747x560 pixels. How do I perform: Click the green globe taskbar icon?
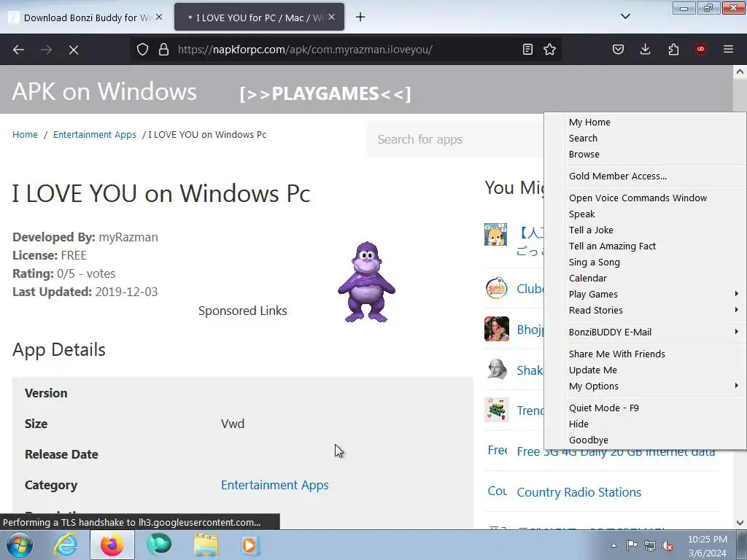[159, 544]
